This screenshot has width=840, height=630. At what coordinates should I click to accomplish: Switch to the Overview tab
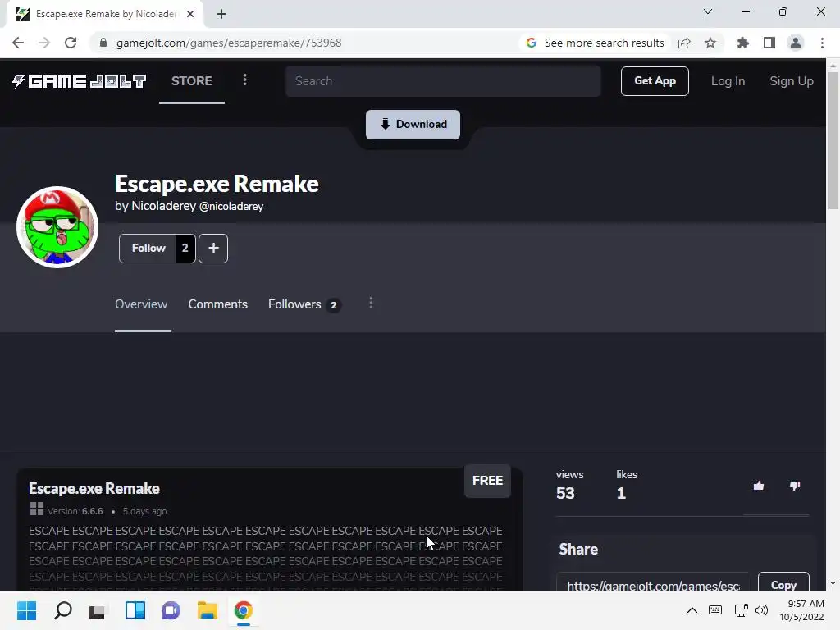click(141, 304)
